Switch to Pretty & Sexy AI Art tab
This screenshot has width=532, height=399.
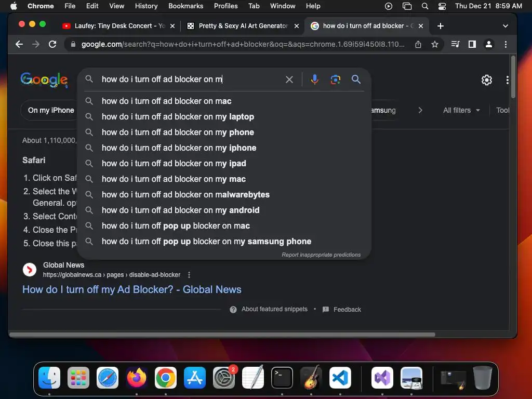pyautogui.click(x=243, y=26)
